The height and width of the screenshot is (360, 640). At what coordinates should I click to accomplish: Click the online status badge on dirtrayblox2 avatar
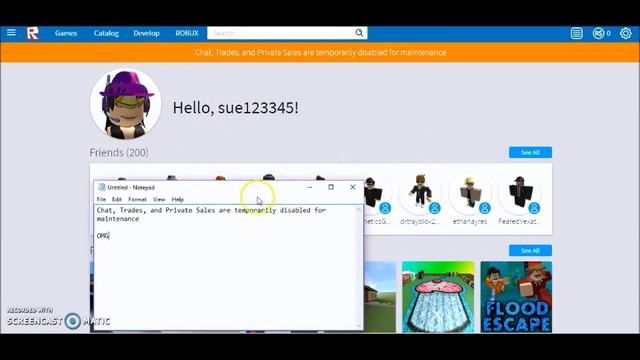(435, 208)
